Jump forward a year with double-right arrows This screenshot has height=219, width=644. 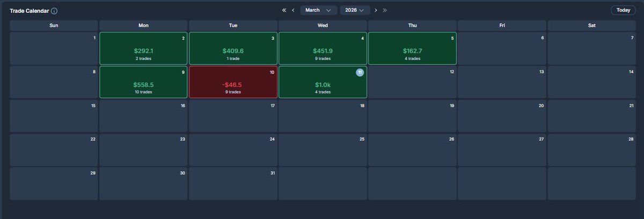(385, 10)
